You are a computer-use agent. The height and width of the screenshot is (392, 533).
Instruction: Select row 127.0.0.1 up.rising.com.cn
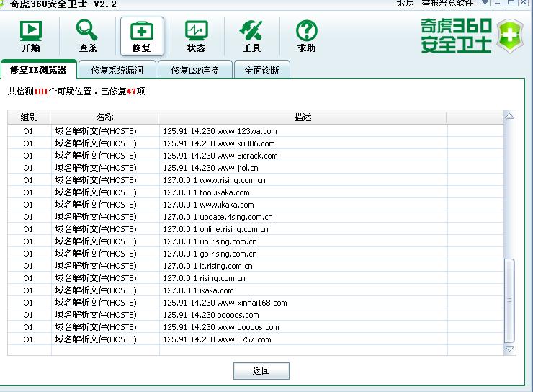click(256, 241)
